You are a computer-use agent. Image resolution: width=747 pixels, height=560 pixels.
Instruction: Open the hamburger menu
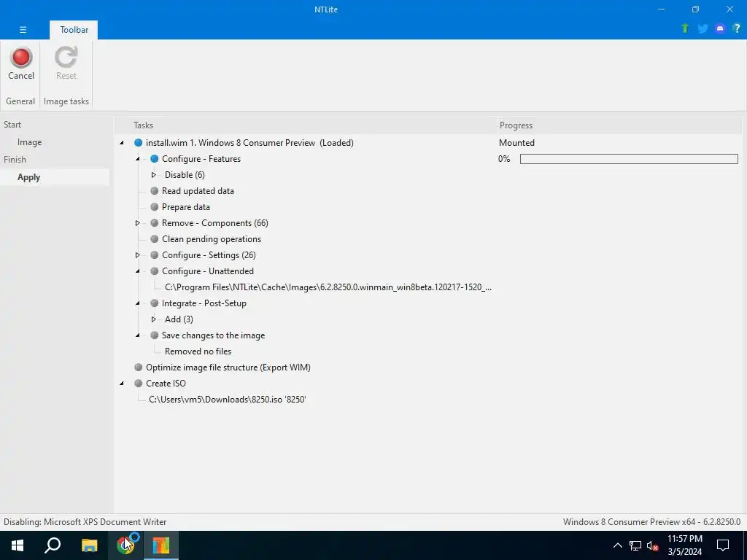coord(23,29)
